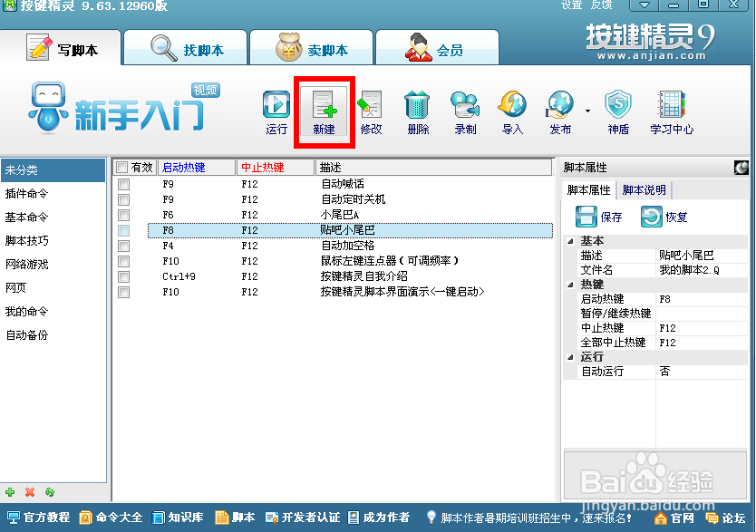Collapse the 运行 property group
The width and height of the screenshot is (756, 532).
click(571, 357)
